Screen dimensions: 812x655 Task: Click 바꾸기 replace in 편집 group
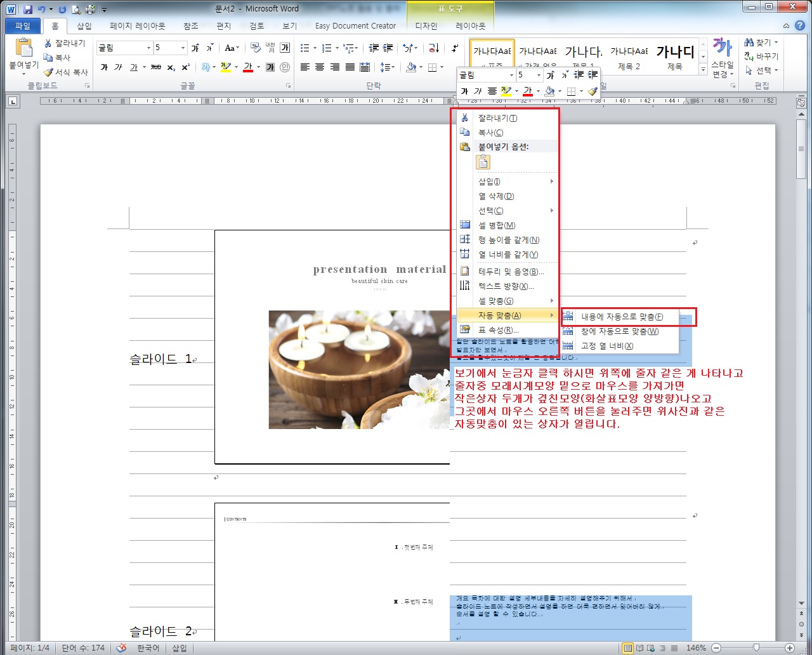tap(761, 56)
